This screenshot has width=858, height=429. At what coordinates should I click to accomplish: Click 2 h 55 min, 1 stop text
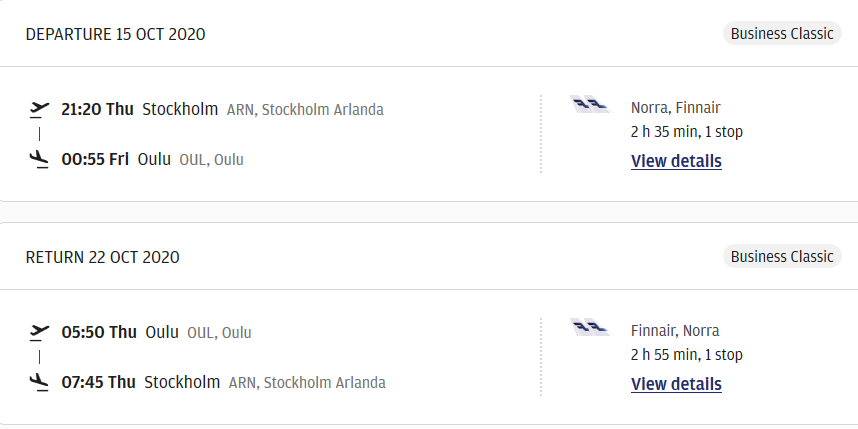(687, 355)
